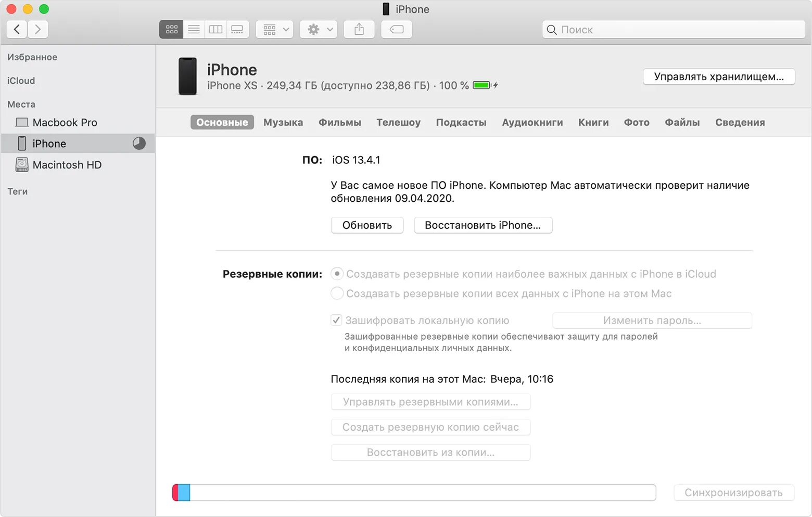Screen dimensions: 812x517
Task: Open the Музыка tab
Action: tap(283, 122)
